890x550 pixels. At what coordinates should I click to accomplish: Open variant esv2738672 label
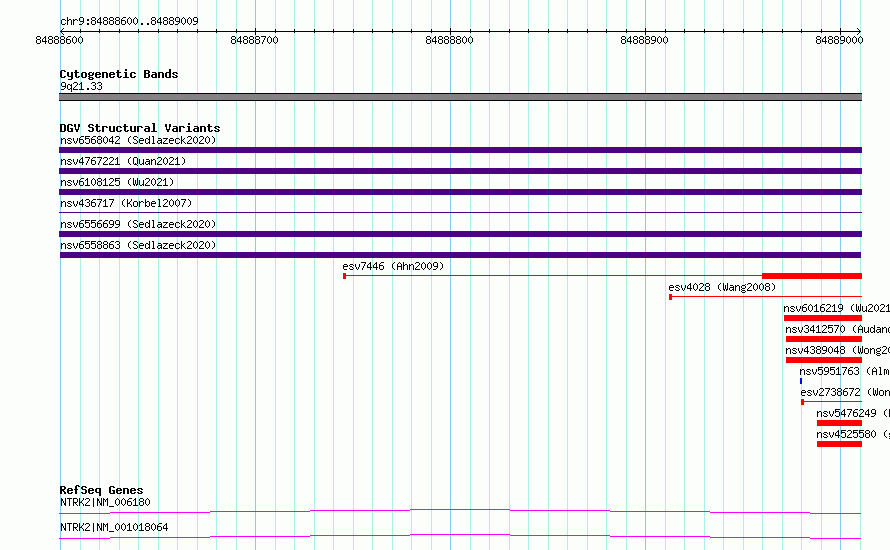pos(845,392)
